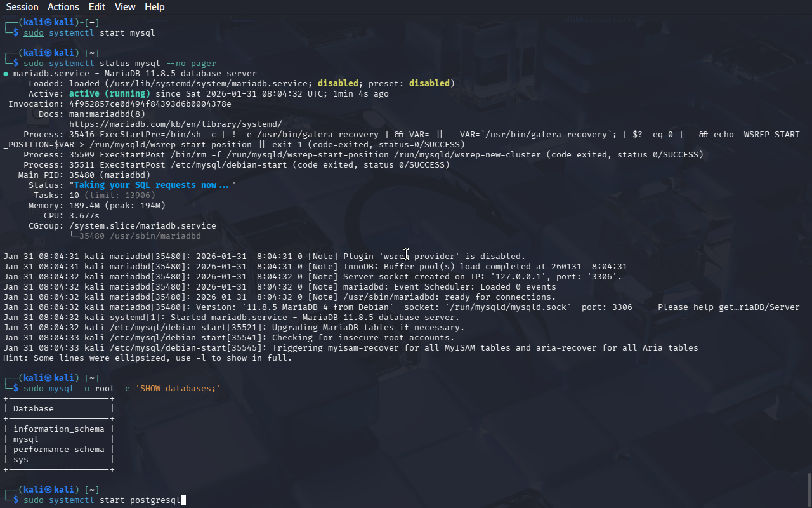Image resolution: width=812 pixels, height=508 pixels.
Task: Click the tree branch glyph before 35480 /usr/sbin/mariadbd
Action: click(74, 236)
